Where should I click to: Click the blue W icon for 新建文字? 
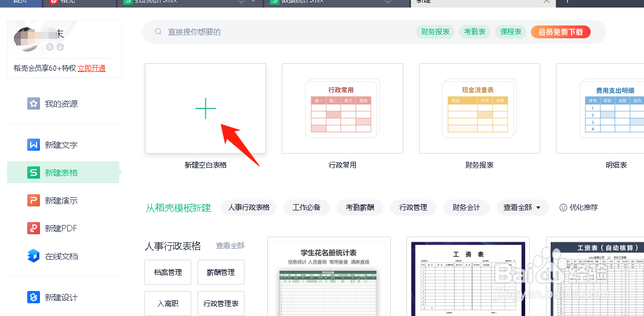click(x=33, y=144)
